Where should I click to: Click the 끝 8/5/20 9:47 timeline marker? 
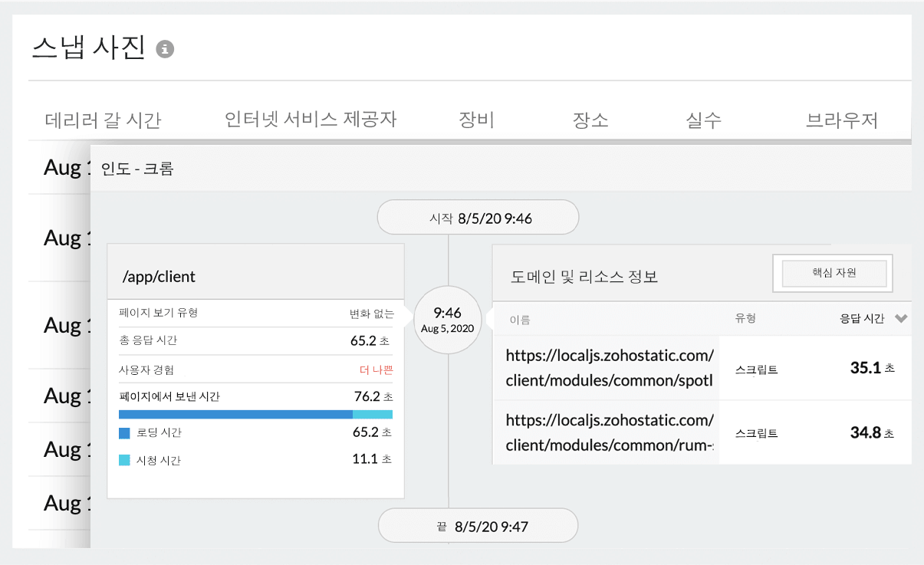(x=477, y=525)
